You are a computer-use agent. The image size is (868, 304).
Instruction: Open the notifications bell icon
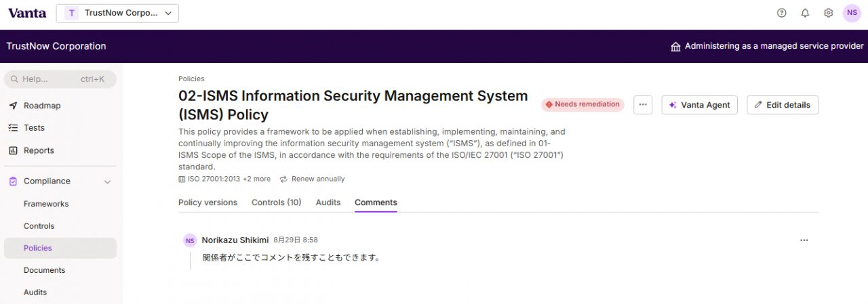pyautogui.click(x=805, y=13)
